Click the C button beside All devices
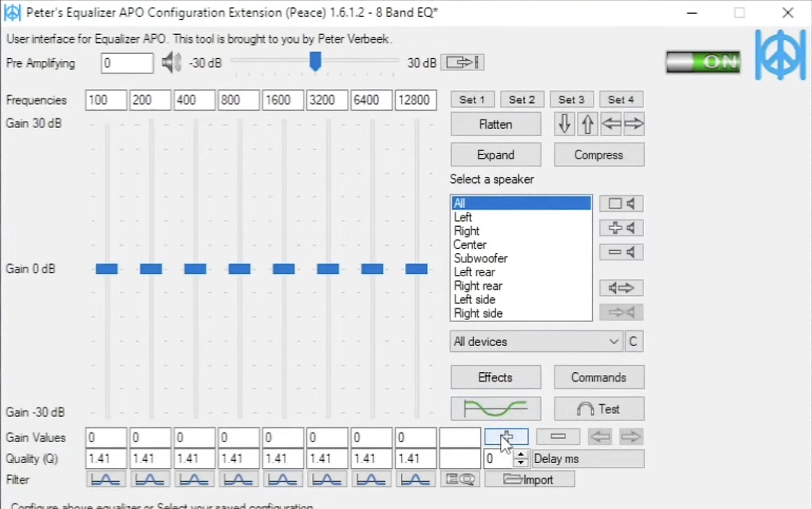 point(634,341)
